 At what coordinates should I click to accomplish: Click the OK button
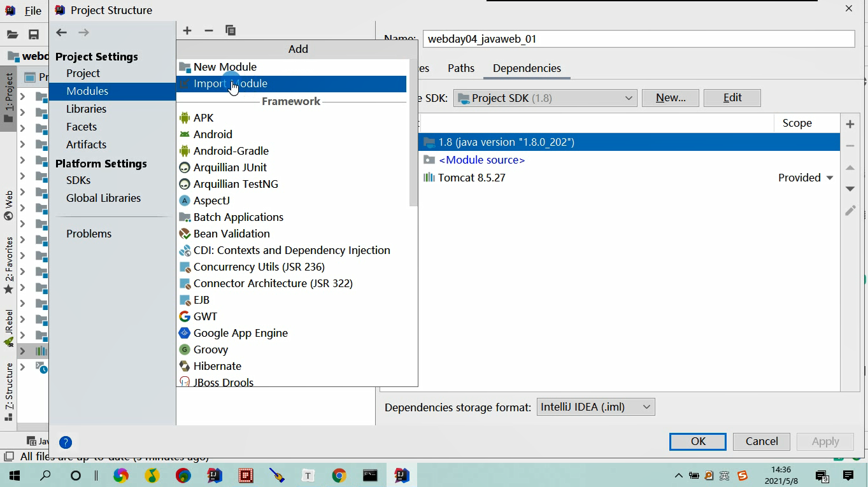pos(698,441)
